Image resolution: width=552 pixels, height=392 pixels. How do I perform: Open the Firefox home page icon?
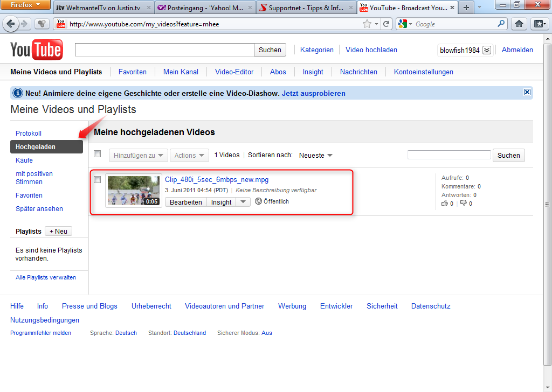[x=519, y=24]
